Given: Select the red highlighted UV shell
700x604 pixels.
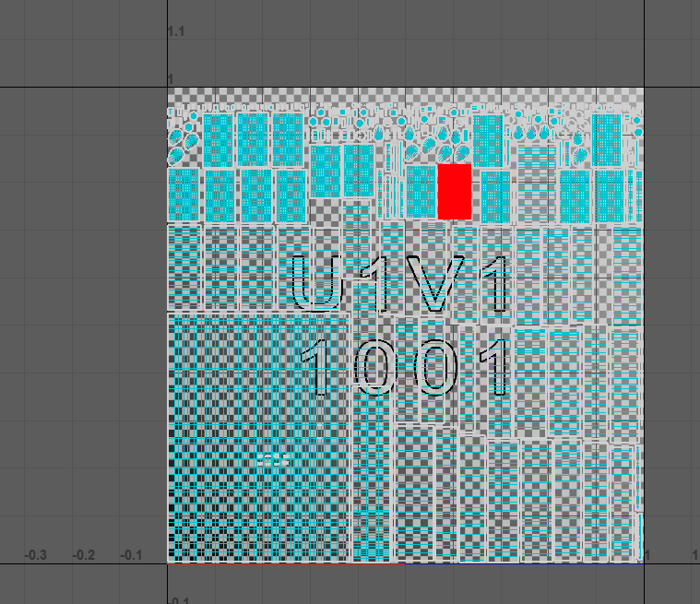Looking at the screenshot, I should click(x=455, y=191).
